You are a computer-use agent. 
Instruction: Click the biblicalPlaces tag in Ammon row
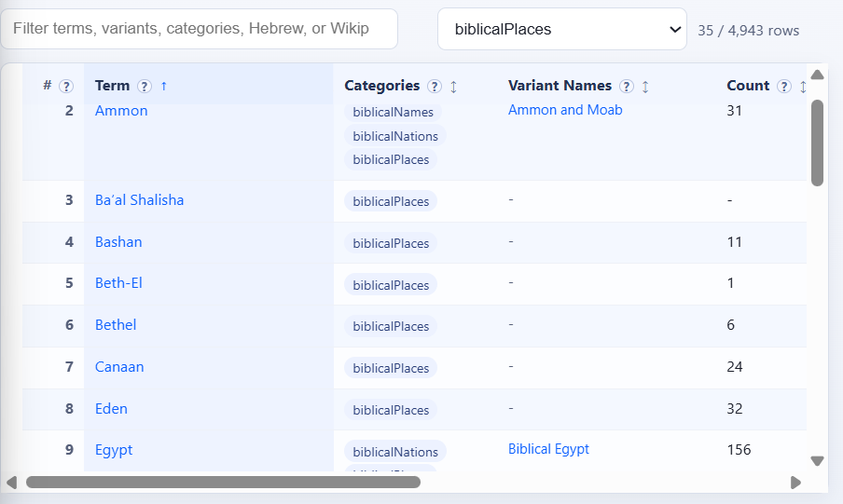pyautogui.click(x=391, y=159)
